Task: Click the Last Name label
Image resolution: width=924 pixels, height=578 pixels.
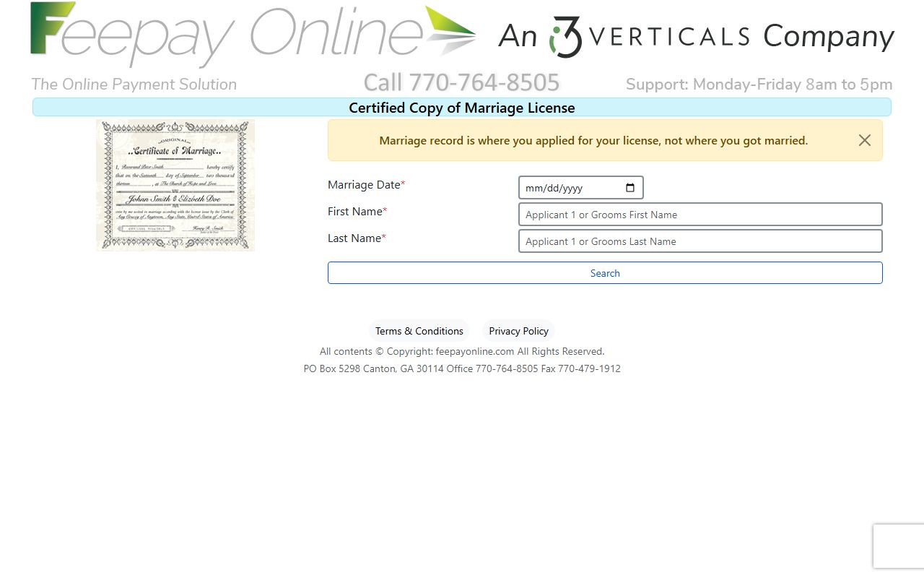Action: coord(357,238)
